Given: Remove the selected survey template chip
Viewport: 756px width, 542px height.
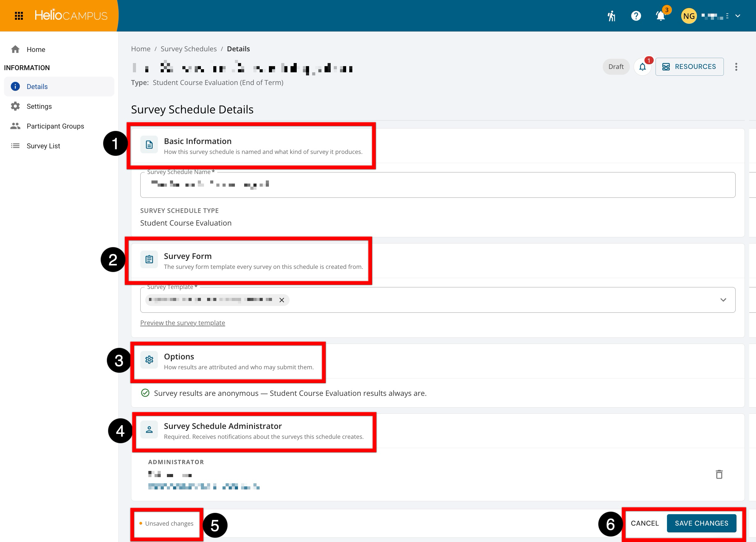Looking at the screenshot, I should [x=282, y=300].
